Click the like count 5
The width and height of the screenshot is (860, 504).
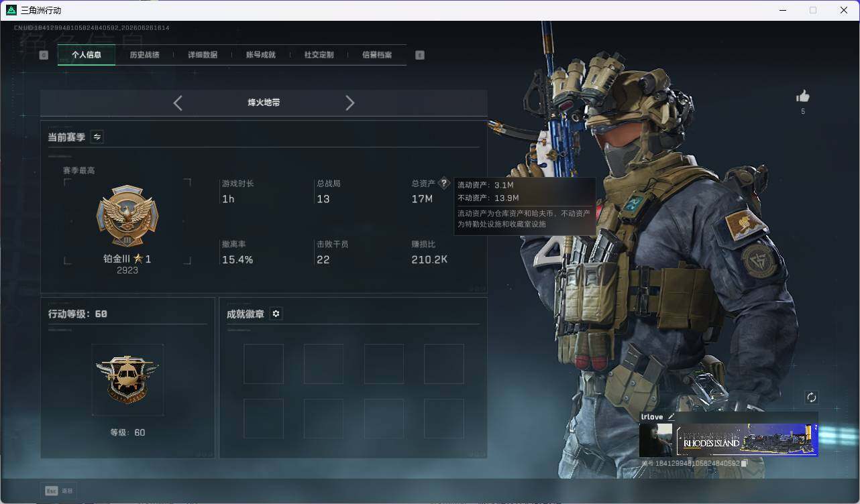803,112
